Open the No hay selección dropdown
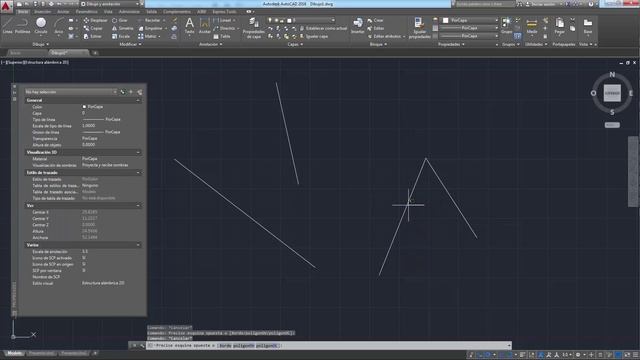The image size is (640, 360). pos(71,92)
